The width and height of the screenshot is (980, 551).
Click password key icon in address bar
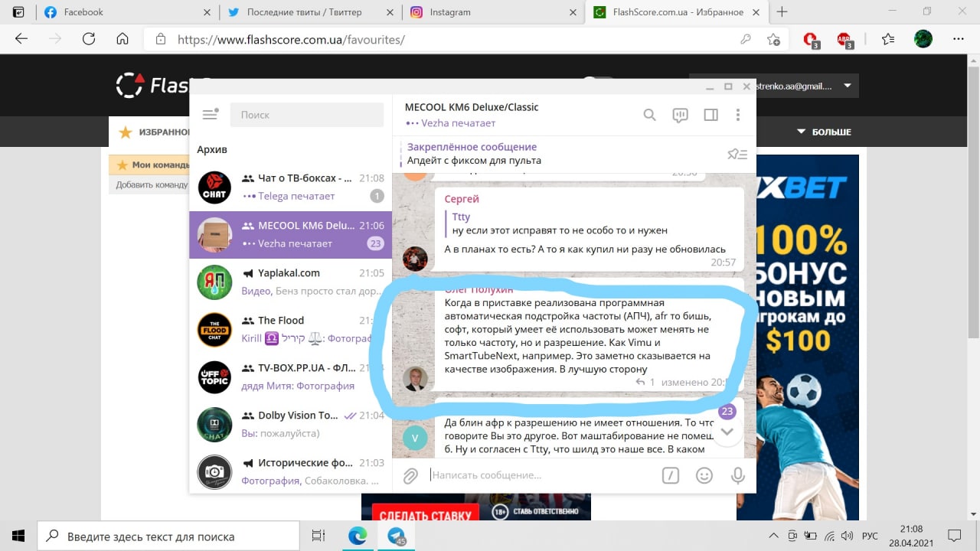[746, 39]
